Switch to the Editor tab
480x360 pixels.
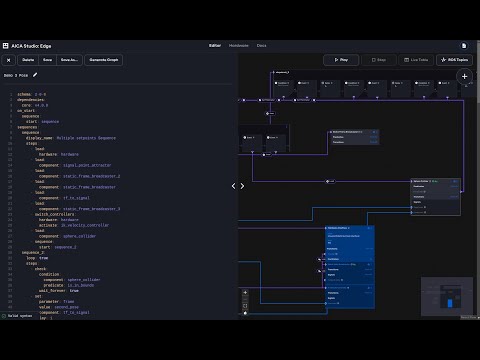click(215, 45)
